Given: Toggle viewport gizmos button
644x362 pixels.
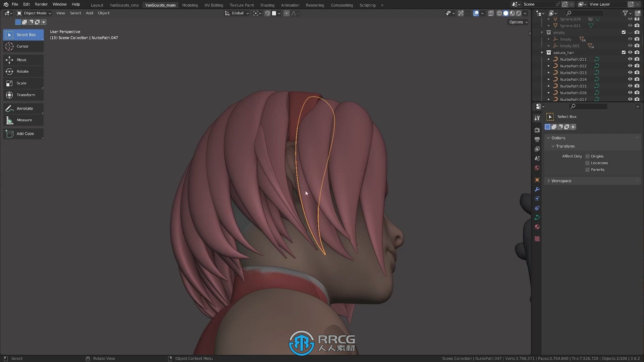Looking at the screenshot, I should coord(461,13).
